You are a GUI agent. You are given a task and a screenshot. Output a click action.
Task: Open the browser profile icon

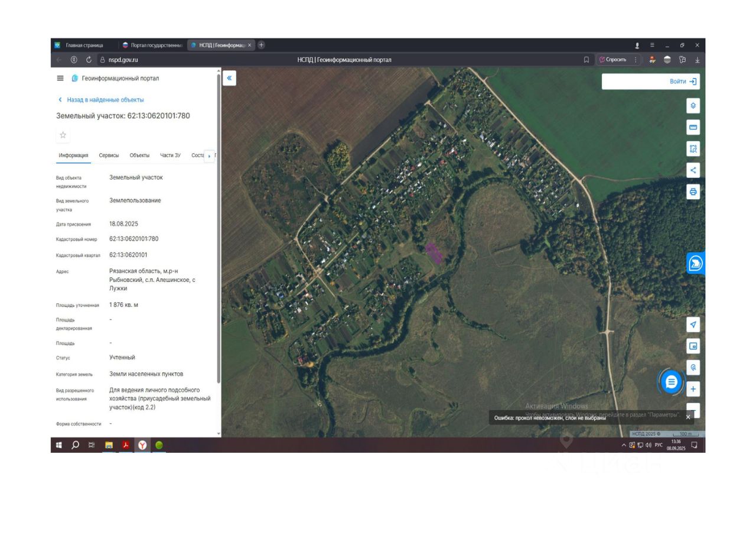point(637,46)
